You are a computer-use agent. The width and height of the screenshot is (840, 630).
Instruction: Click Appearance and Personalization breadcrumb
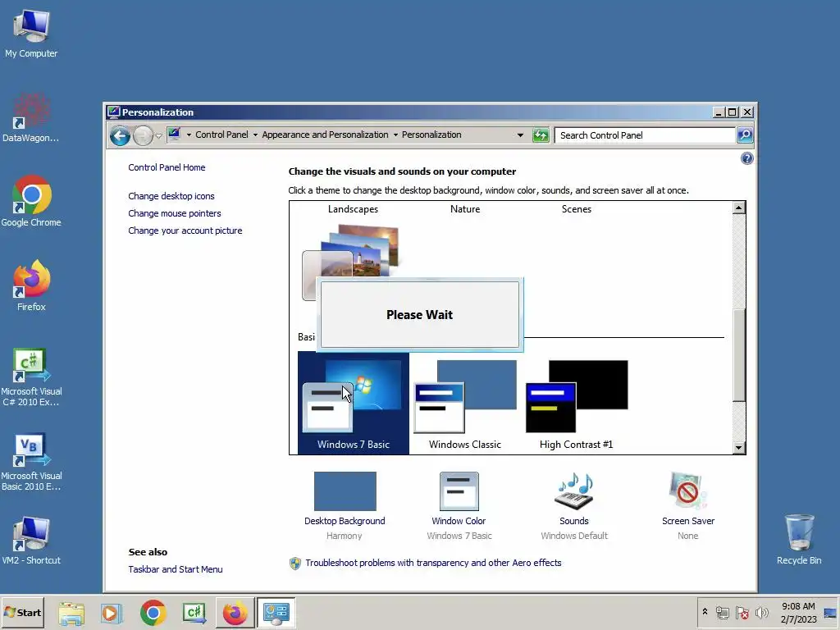tap(325, 135)
